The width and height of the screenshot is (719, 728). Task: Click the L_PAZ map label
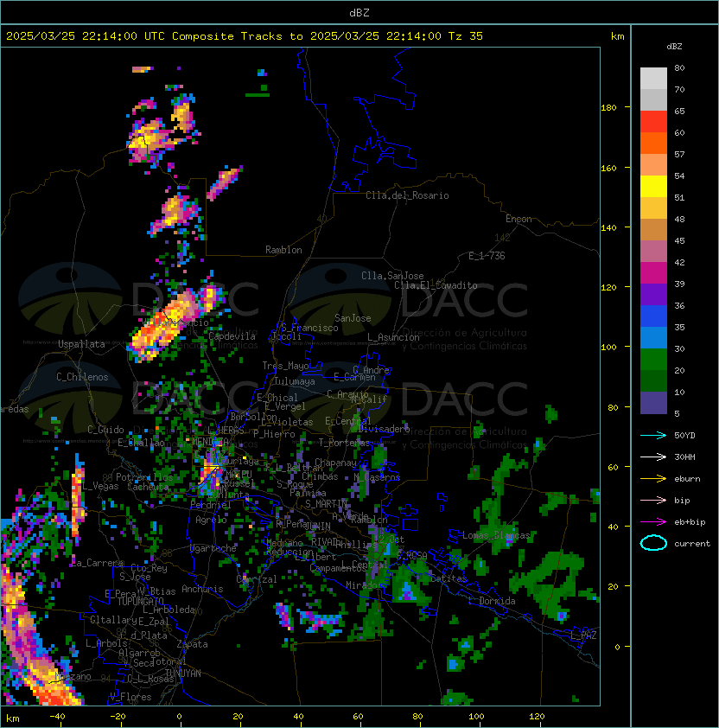click(x=583, y=635)
